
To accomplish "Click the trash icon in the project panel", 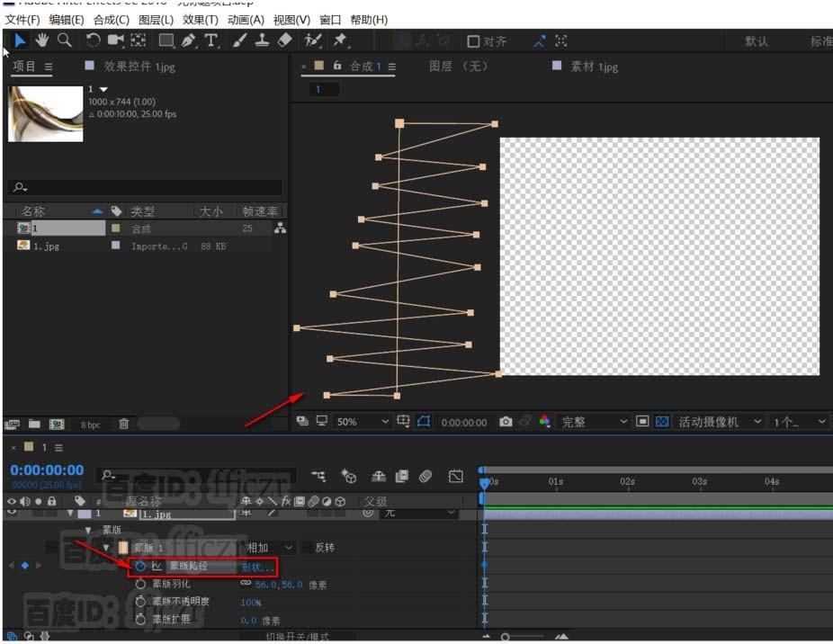I will click(x=124, y=424).
